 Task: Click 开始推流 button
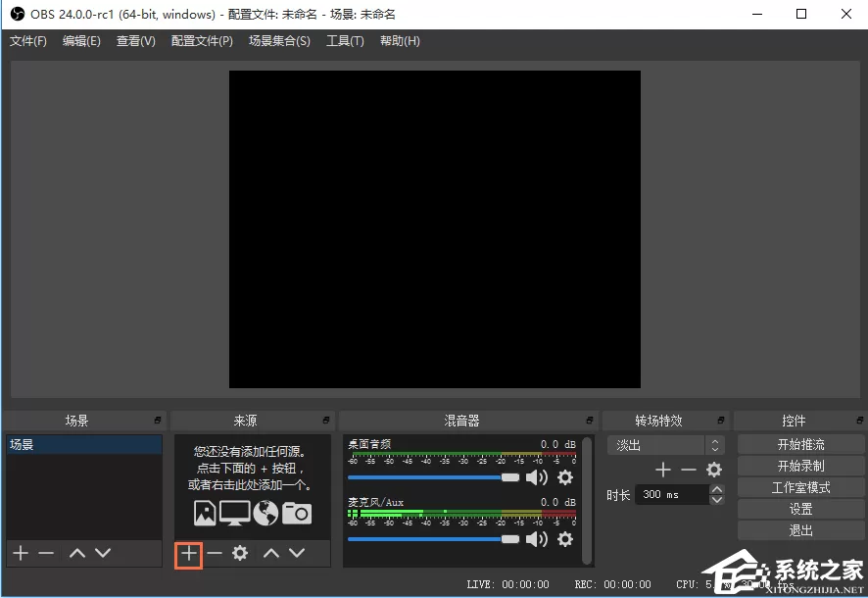point(800,445)
